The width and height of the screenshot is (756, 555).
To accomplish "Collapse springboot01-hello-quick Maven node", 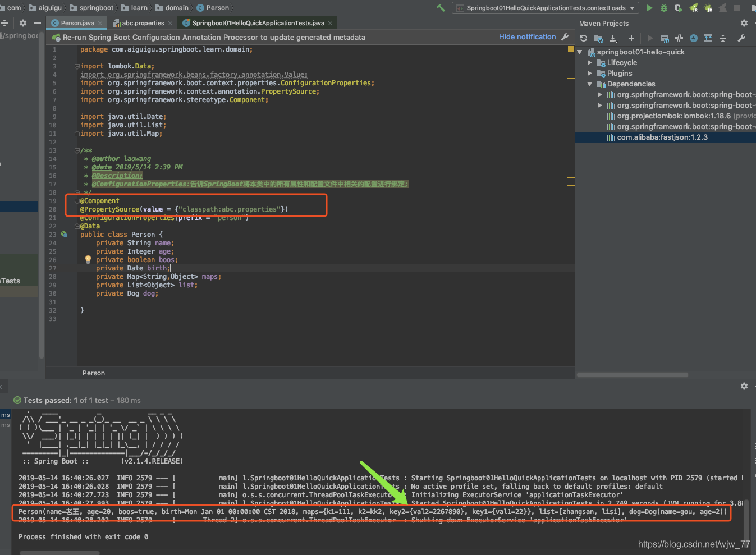I will pyautogui.click(x=580, y=52).
